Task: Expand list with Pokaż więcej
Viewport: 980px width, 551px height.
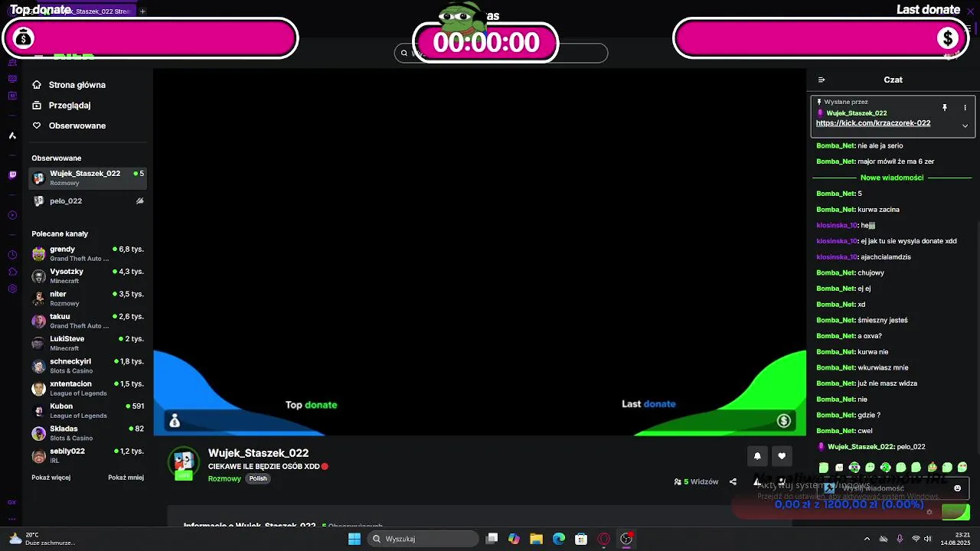Action: pyautogui.click(x=51, y=478)
